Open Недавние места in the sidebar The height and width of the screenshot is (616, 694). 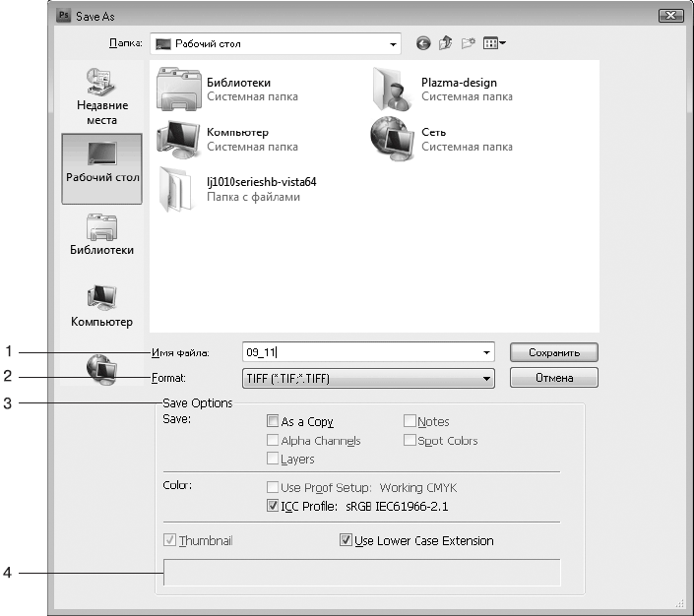(101, 96)
